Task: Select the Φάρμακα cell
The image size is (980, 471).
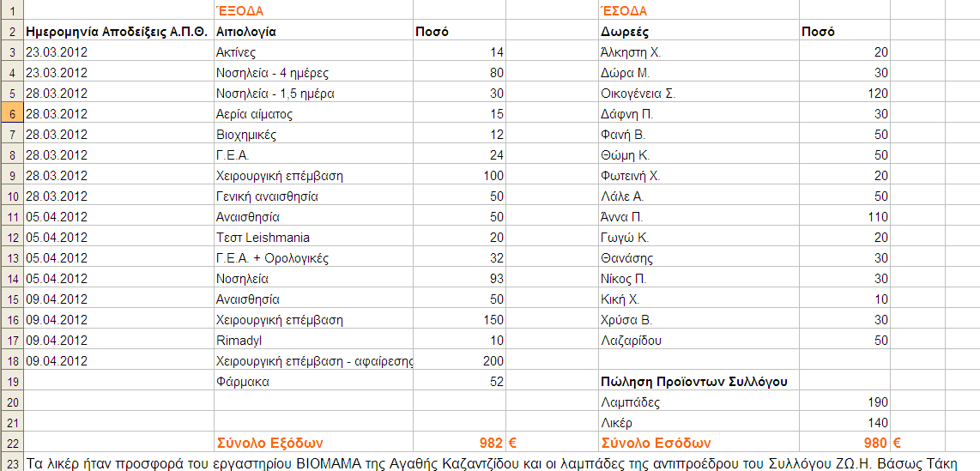Action: point(313,382)
